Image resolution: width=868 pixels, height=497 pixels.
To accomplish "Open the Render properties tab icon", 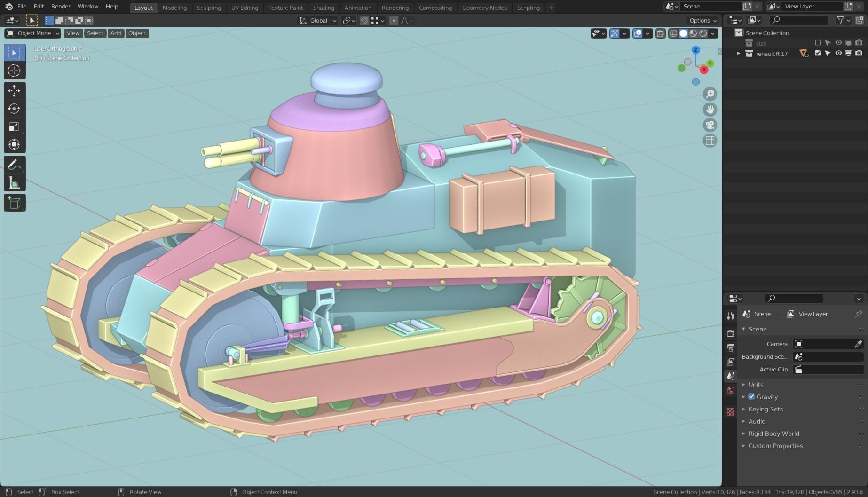I will 731,333.
